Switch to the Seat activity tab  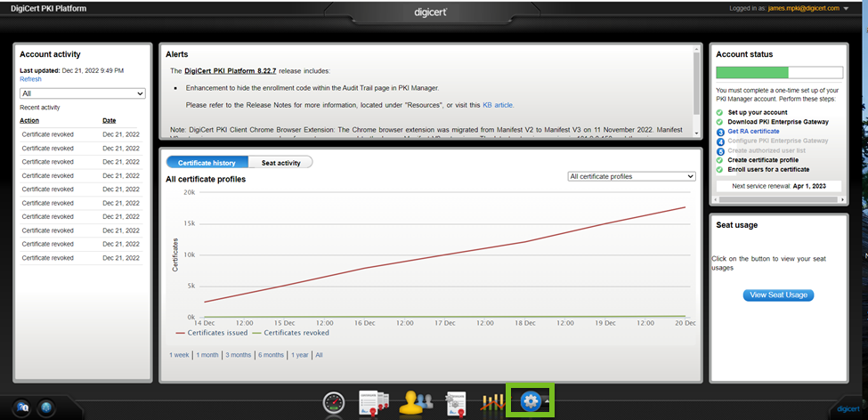280,163
